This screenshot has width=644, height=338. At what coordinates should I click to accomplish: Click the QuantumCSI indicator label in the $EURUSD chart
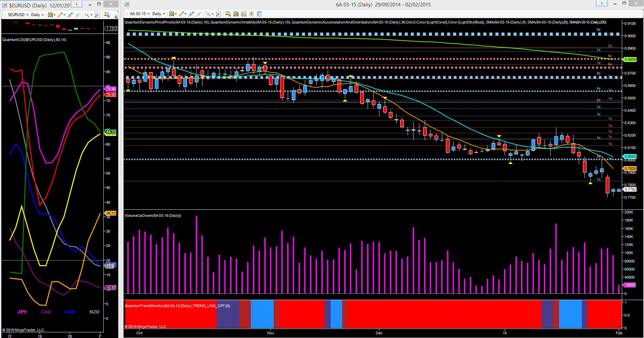pos(34,40)
